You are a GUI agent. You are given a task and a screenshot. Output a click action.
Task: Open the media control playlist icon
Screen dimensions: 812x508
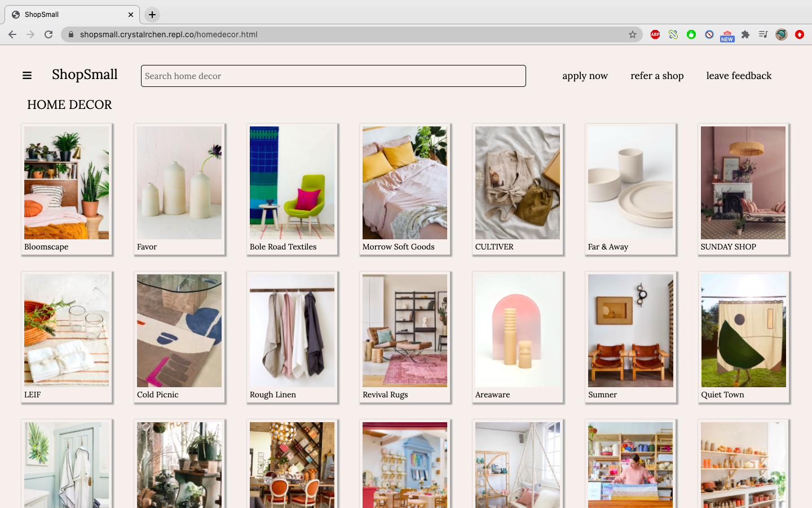tap(763, 34)
